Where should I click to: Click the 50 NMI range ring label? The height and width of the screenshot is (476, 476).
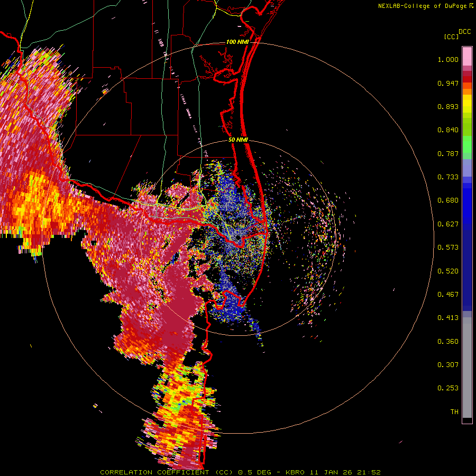point(238,140)
